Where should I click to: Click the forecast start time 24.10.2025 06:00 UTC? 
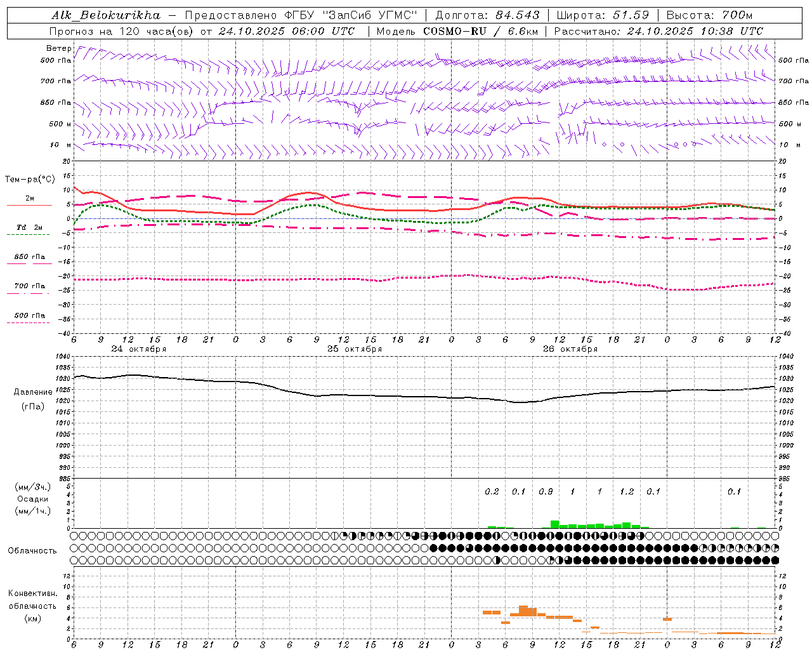pyautogui.click(x=287, y=31)
